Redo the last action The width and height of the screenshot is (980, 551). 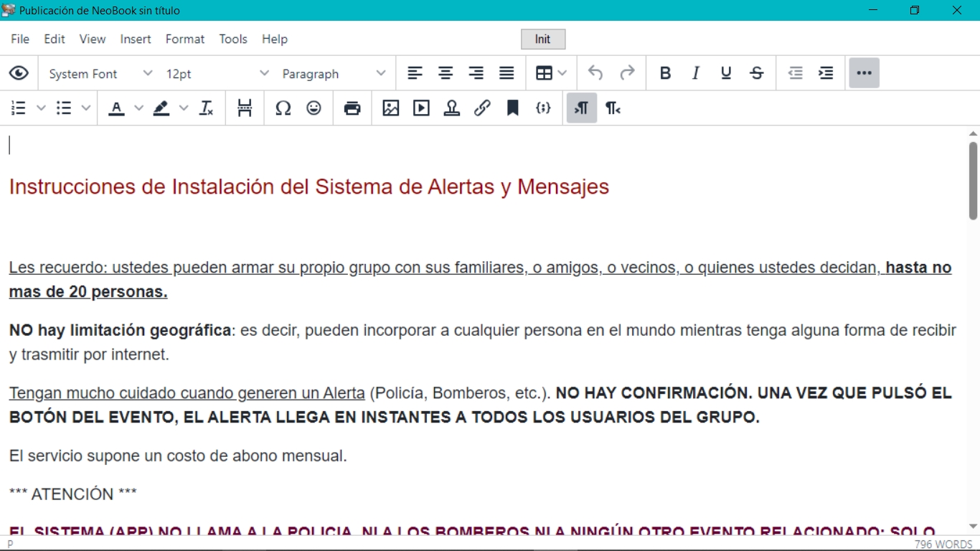click(x=627, y=73)
